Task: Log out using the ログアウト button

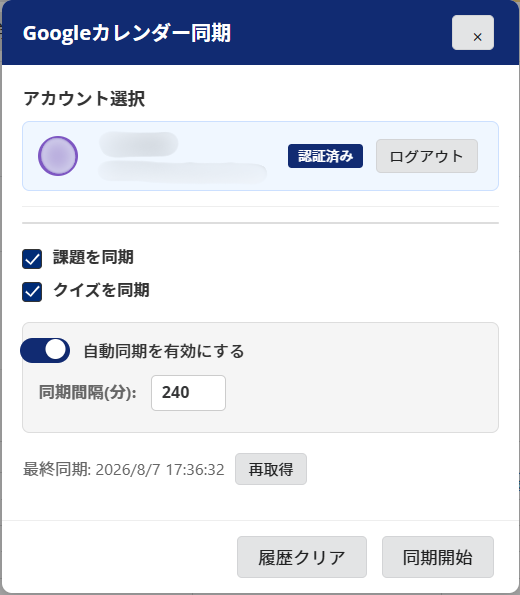Action: 427,156
